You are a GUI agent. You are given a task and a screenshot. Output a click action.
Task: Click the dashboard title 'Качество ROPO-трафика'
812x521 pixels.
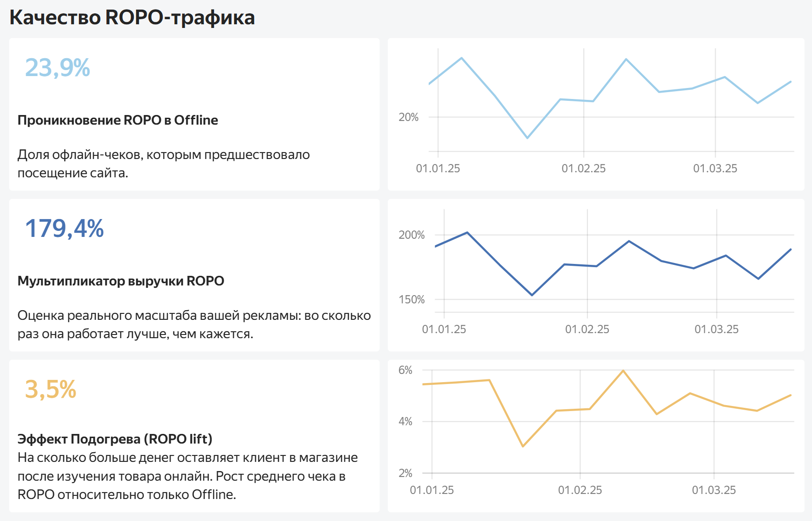(x=132, y=17)
